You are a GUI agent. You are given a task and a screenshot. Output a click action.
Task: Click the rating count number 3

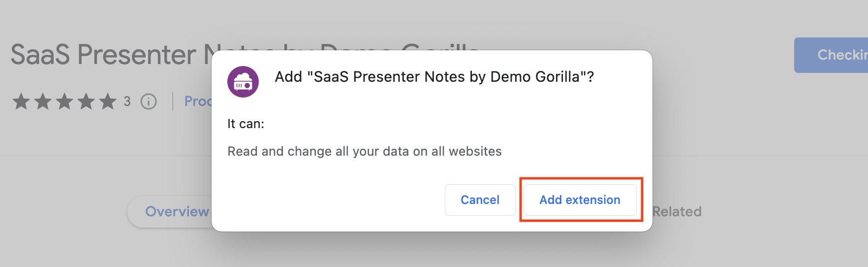(x=127, y=101)
